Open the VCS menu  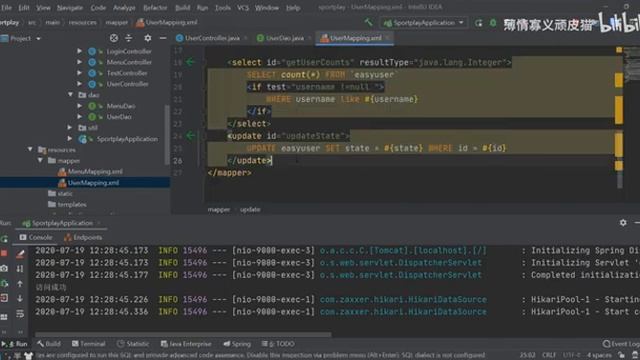pyautogui.click(x=243, y=7)
